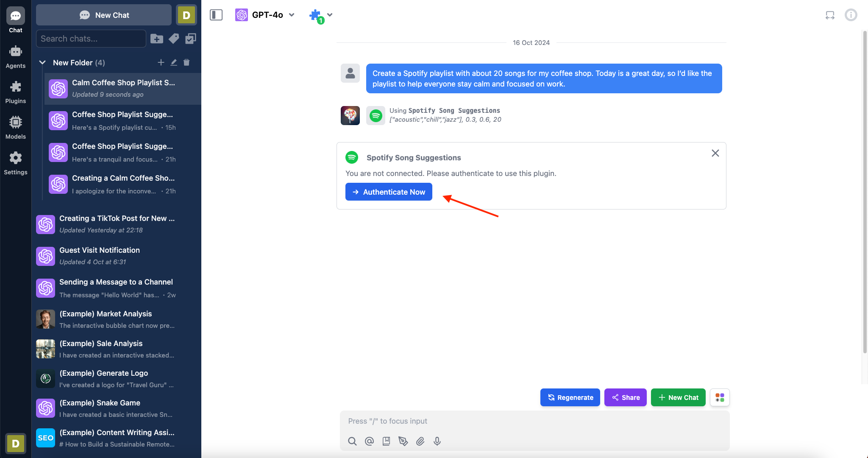This screenshot has width=868, height=458.
Task: Open (Example) Content Writing Assistant chat
Action: pyautogui.click(x=117, y=438)
